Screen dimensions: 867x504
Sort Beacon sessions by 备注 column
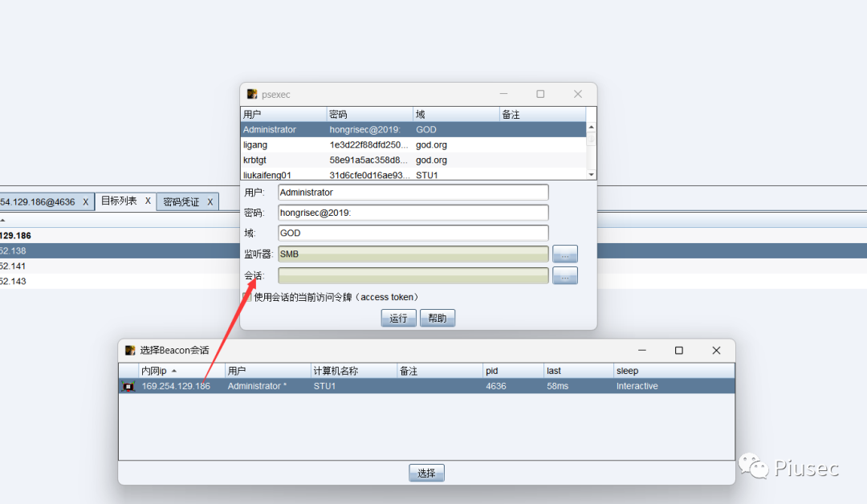[440, 371]
